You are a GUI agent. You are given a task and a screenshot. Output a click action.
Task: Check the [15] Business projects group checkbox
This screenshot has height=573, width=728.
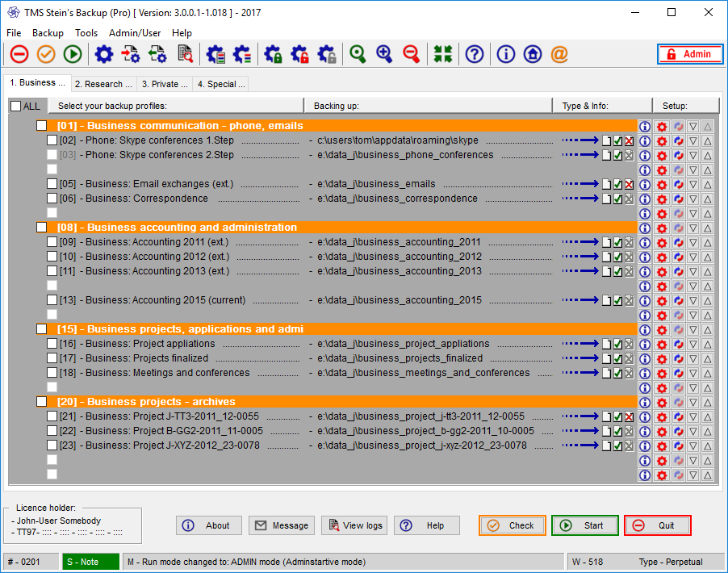tap(42, 329)
